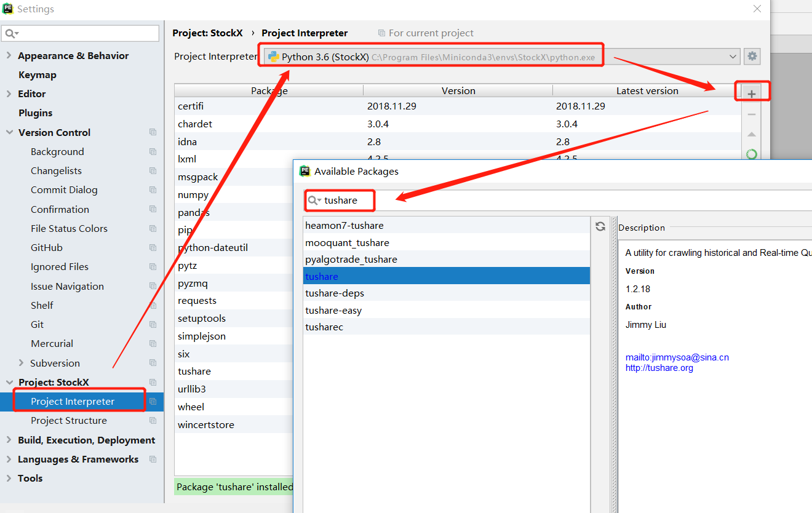Expand the Tools section
812x513 pixels.
[x=9, y=478]
